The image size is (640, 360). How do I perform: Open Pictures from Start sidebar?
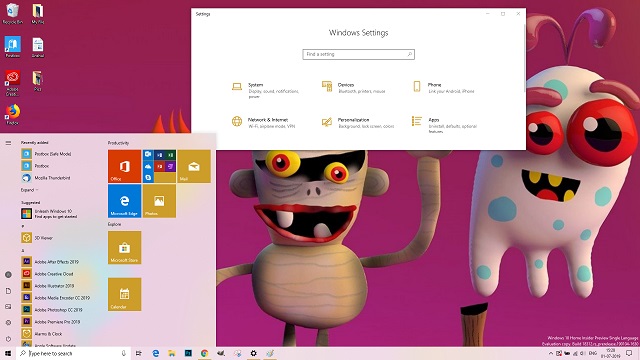(x=8, y=307)
